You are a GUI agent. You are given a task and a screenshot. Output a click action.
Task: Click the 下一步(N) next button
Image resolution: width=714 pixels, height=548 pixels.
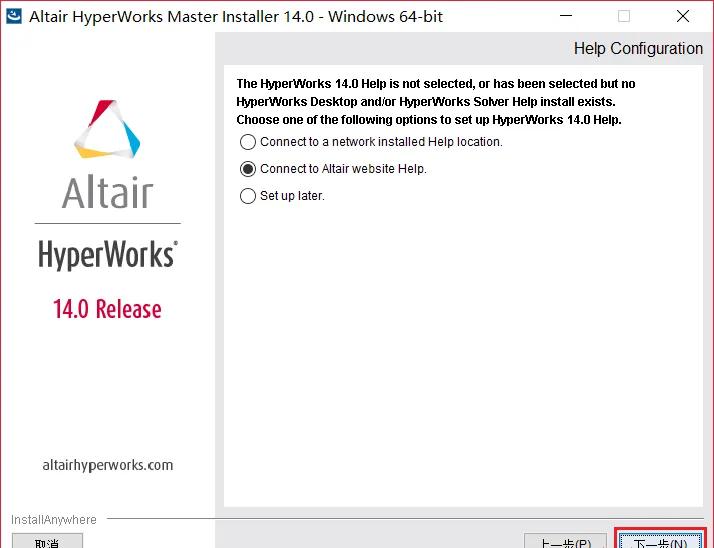point(660,541)
